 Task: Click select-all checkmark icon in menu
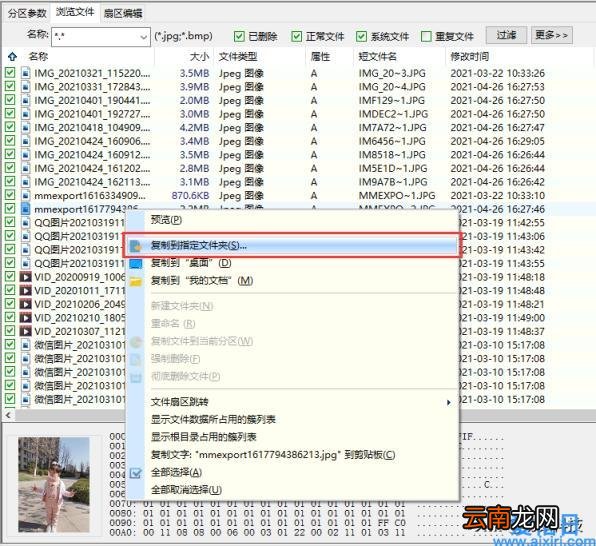[x=136, y=473]
